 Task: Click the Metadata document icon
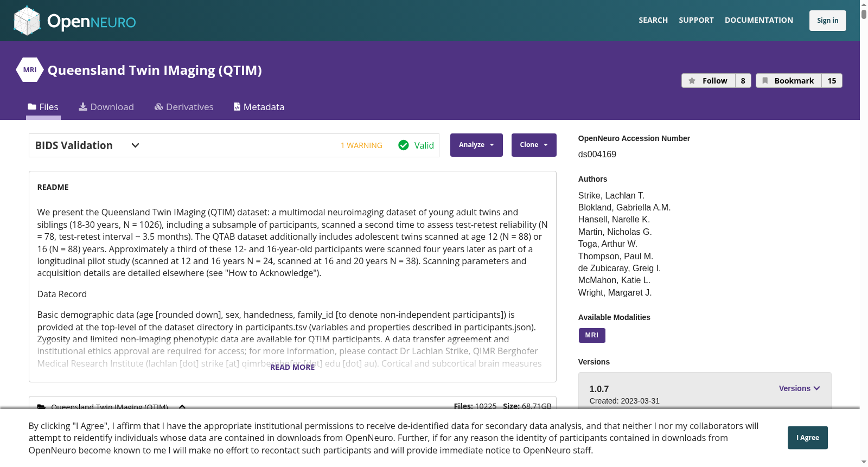click(237, 107)
